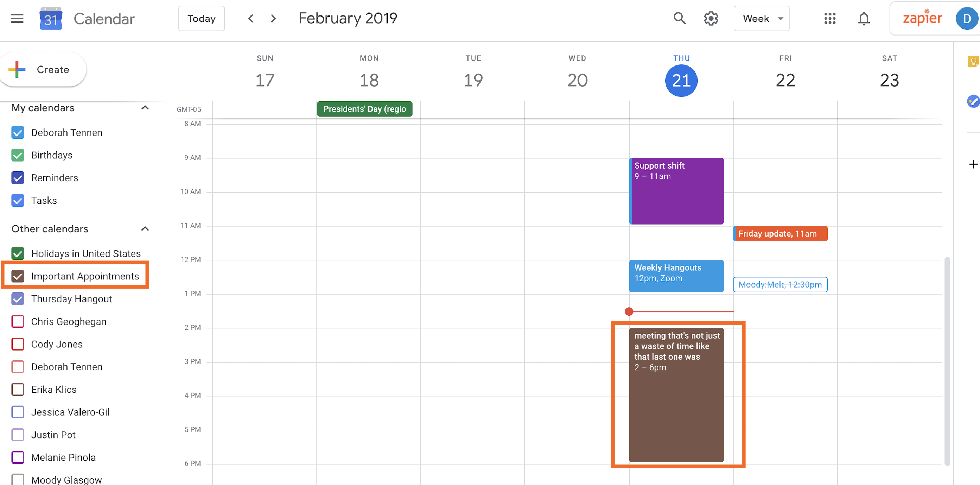Image resolution: width=980 pixels, height=485 pixels.
Task: Click the Today button
Action: (202, 19)
